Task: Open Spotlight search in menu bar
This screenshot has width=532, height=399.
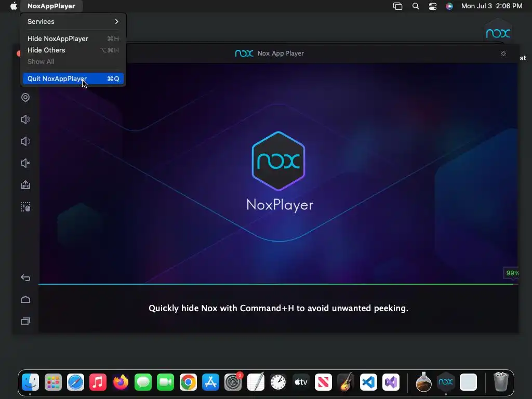Action: [416, 6]
